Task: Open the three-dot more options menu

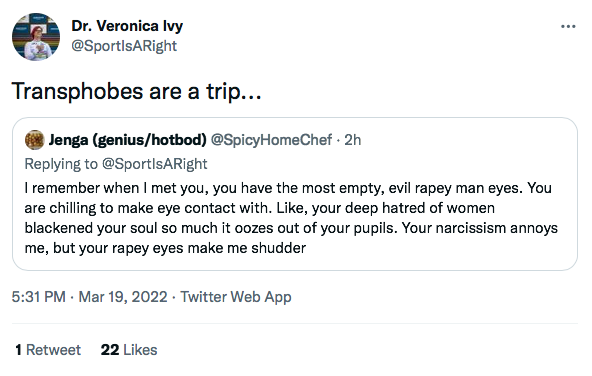Action: (x=568, y=26)
